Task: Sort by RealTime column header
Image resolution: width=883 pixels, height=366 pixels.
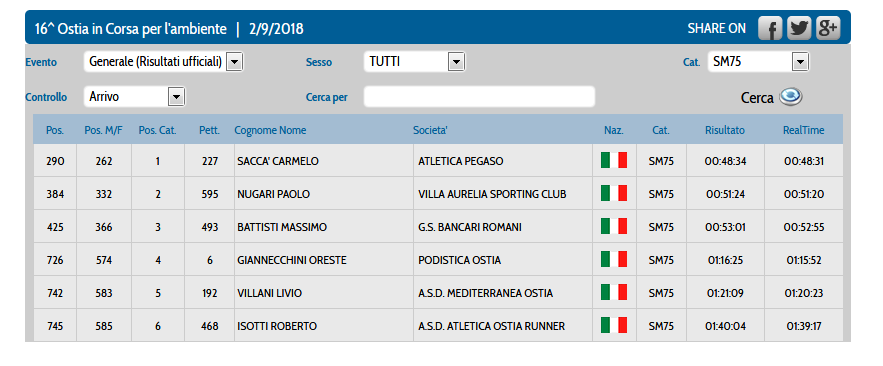Action: pyautogui.click(x=804, y=130)
